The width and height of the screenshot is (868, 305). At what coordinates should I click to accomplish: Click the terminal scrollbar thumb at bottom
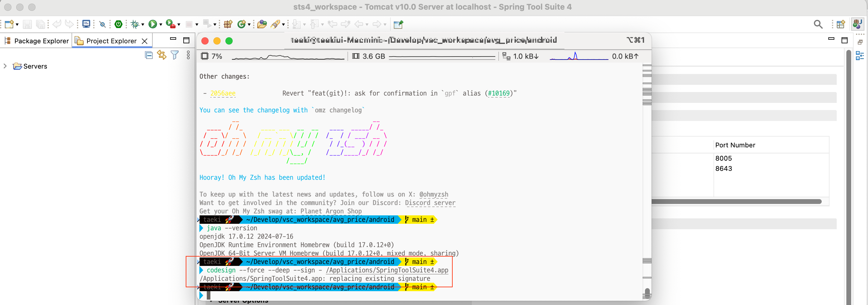tap(647, 294)
